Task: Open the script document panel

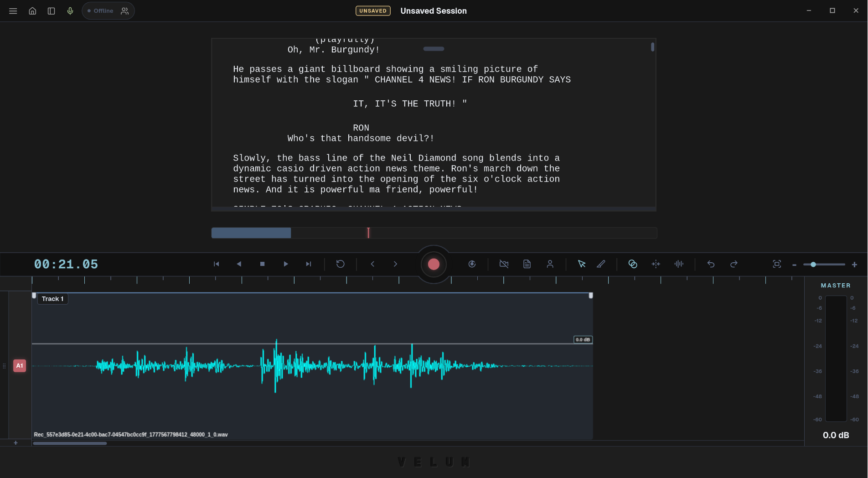Action: click(527, 264)
